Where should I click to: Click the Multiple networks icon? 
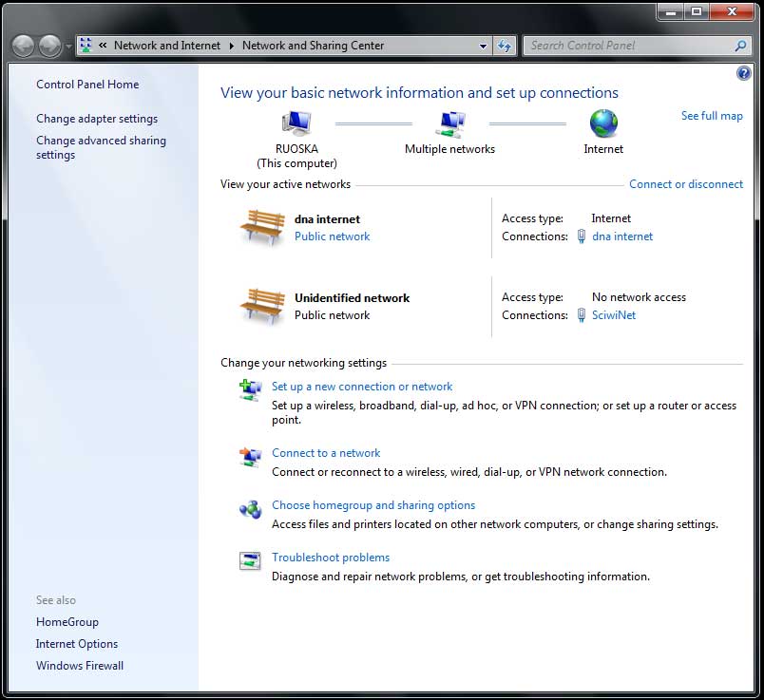[x=449, y=123]
